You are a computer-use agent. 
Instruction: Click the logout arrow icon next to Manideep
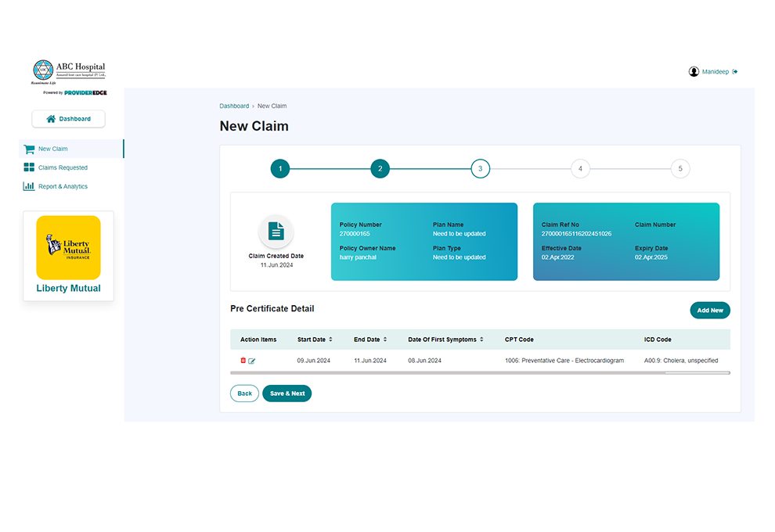click(734, 71)
